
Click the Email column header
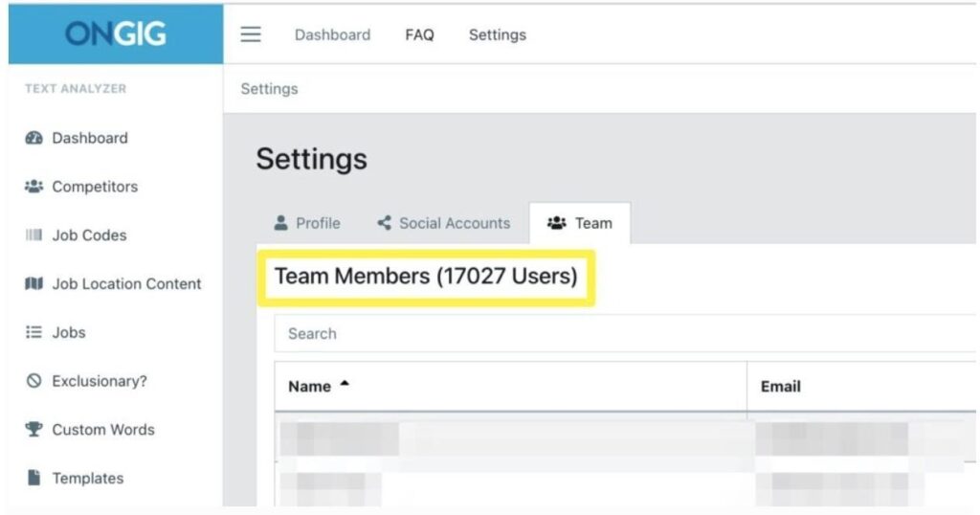781,387
